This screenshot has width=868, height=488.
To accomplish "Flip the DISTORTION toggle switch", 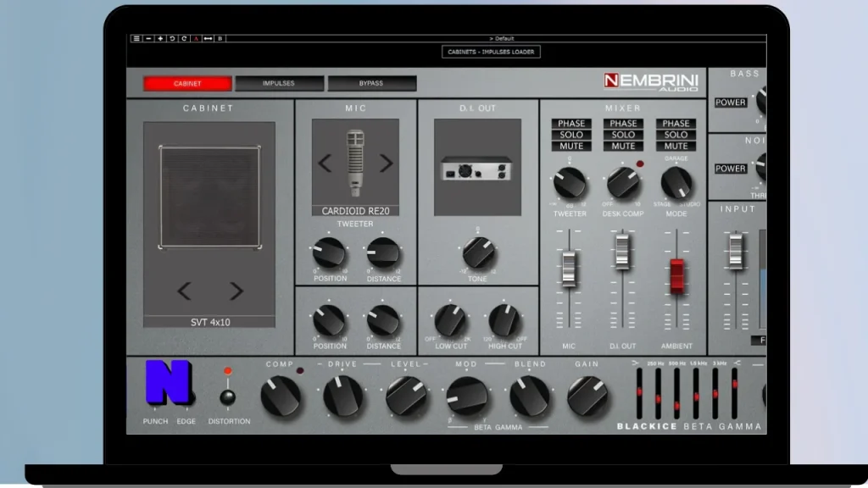I will click(227, 396).
